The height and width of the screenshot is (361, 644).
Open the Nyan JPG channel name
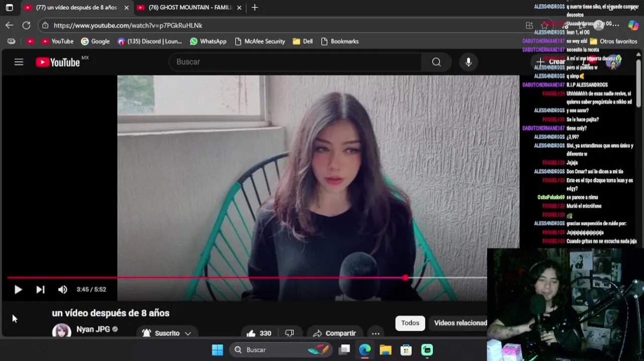93,329
